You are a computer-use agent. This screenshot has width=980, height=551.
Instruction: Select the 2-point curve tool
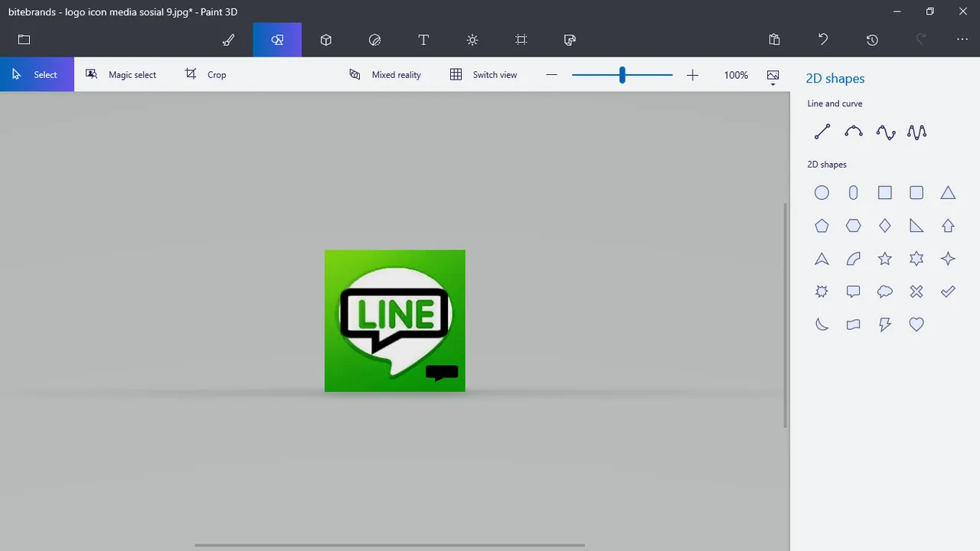pos(854,132)
